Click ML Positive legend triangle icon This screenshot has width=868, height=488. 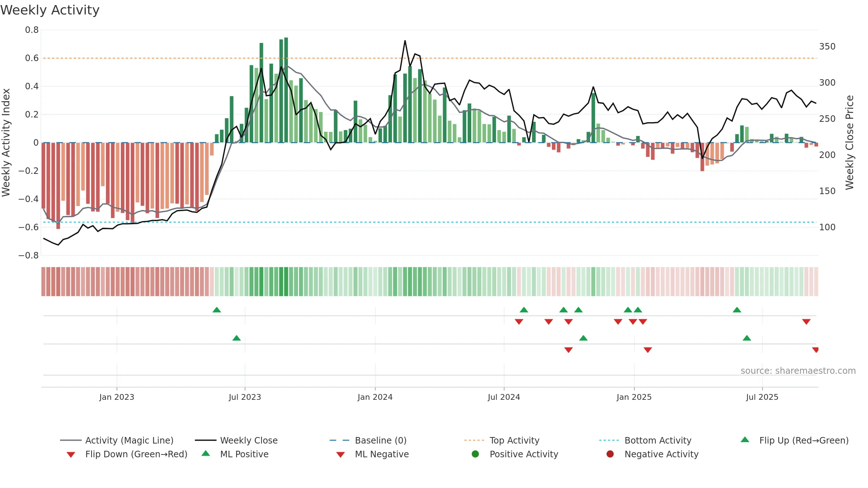click(x=206, y=453)
